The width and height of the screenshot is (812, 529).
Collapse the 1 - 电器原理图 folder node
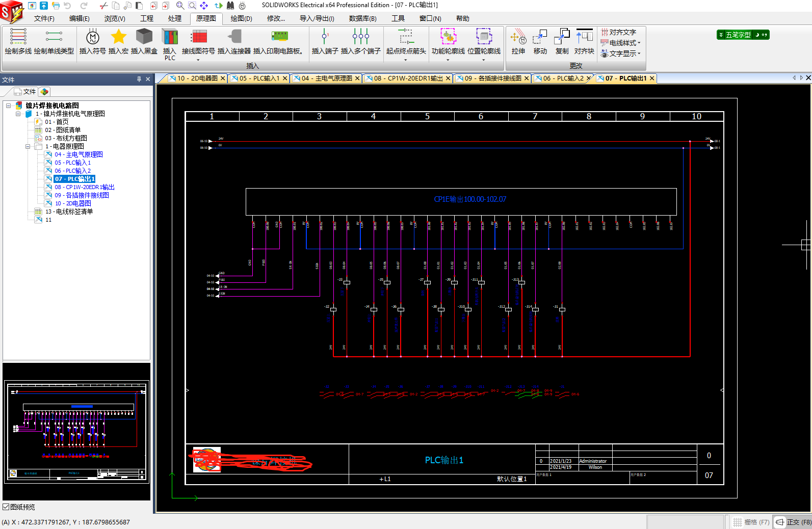click(x=28, y=146)
